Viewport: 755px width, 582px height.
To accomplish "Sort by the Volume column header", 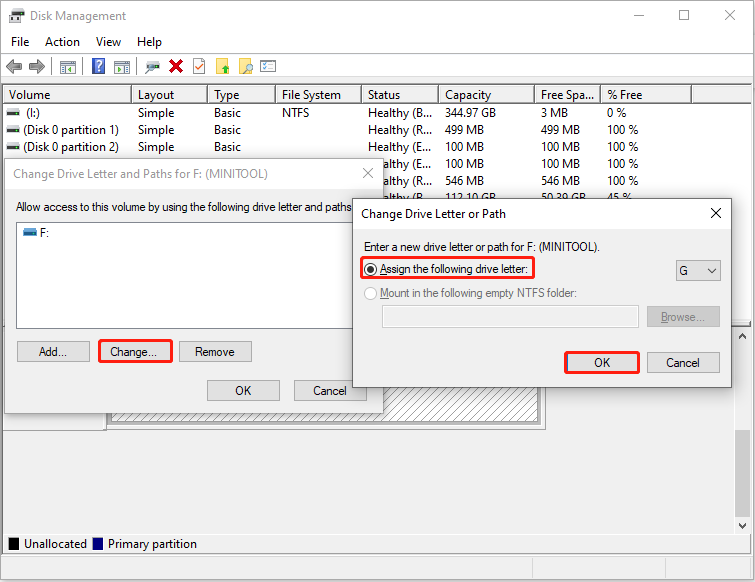I will (x=67, y=94).
